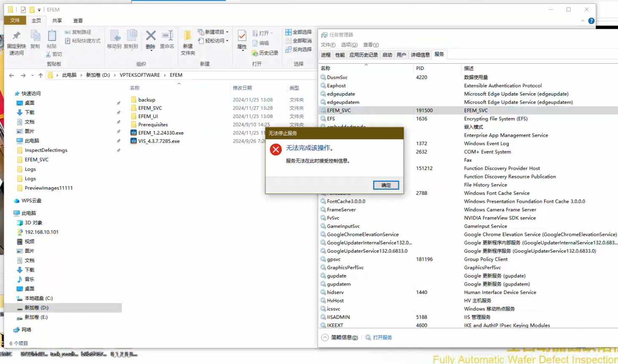Click Paste shortcut (粘贴快捷方式)
618x364 pixels.
tap(83, 41)
